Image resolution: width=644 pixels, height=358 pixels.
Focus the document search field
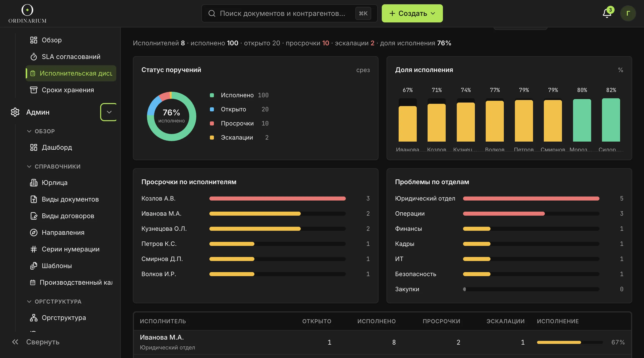pos(289,13)
